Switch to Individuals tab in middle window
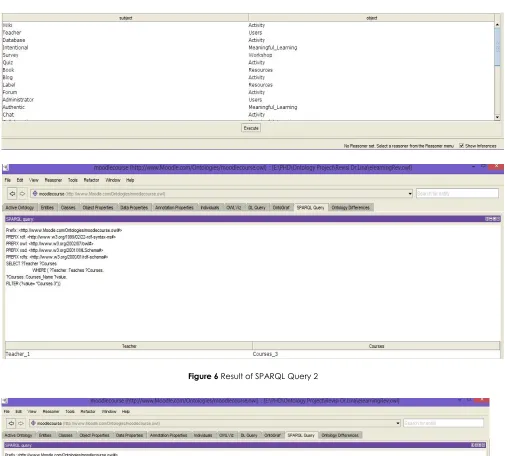505x456 pixels. pos(210,208)
